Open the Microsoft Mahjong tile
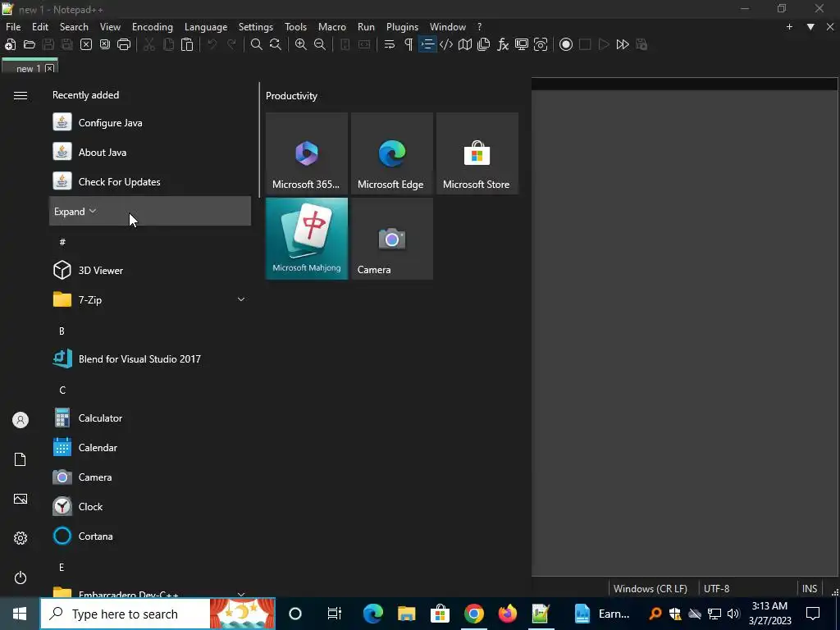The height and width of the screenshot is (630, 840). click(x=307, y=239)
